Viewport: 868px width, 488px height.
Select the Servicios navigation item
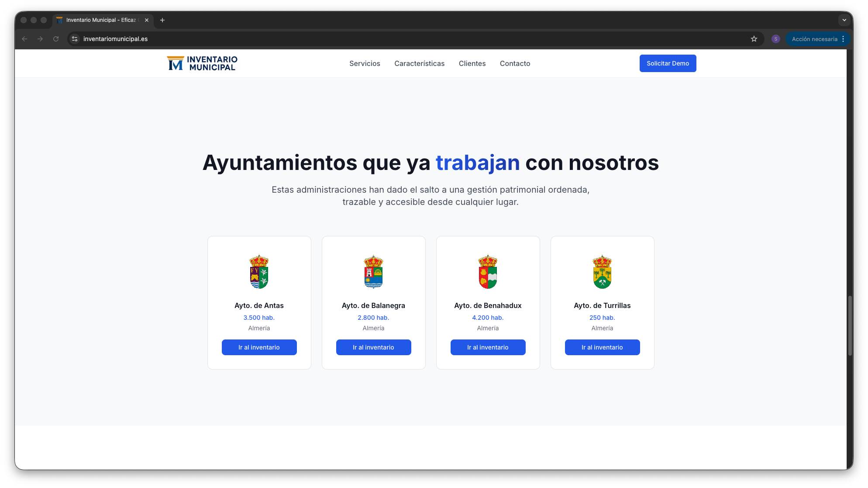point(365,63)
